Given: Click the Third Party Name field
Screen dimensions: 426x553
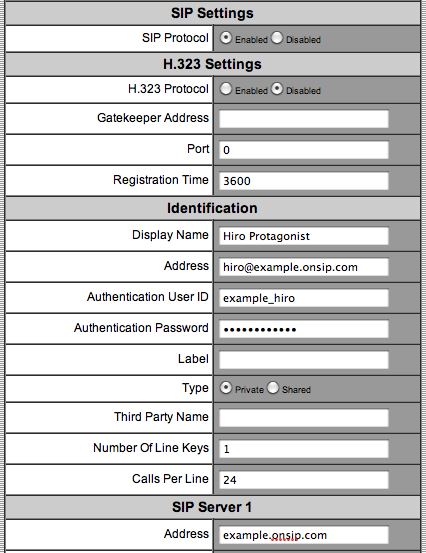Looking at the screenshot, I should 304,418.
